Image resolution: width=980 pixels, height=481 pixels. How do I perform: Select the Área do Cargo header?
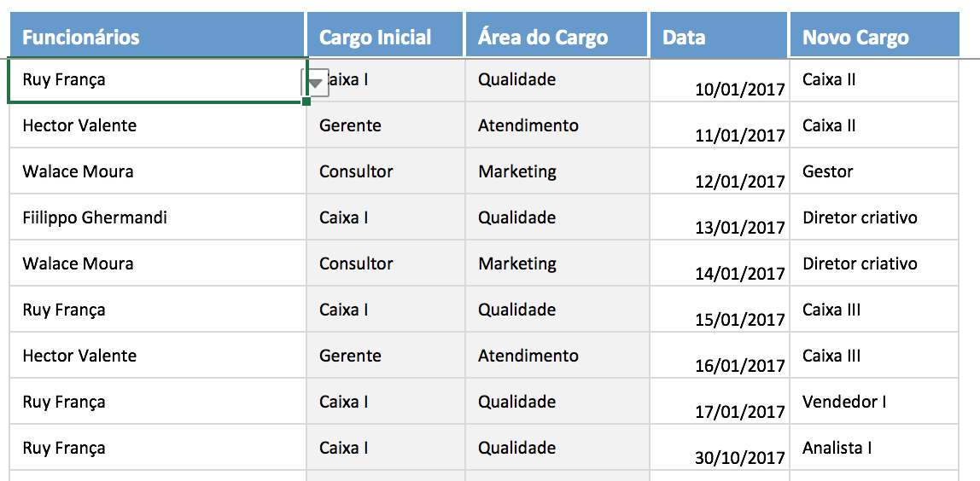pyautogui.click(x=556, y=37)
